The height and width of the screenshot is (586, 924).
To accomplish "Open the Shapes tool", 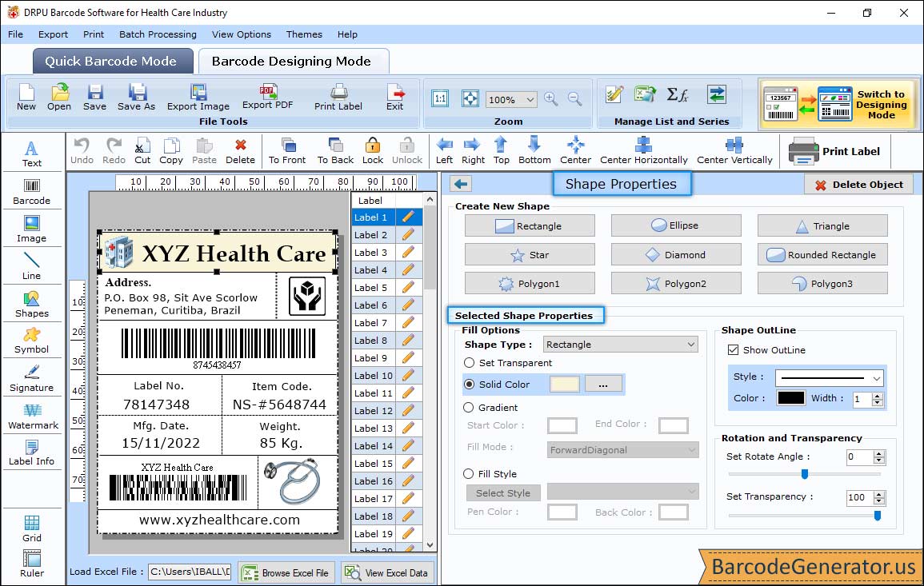I will (x=32, y=304).
